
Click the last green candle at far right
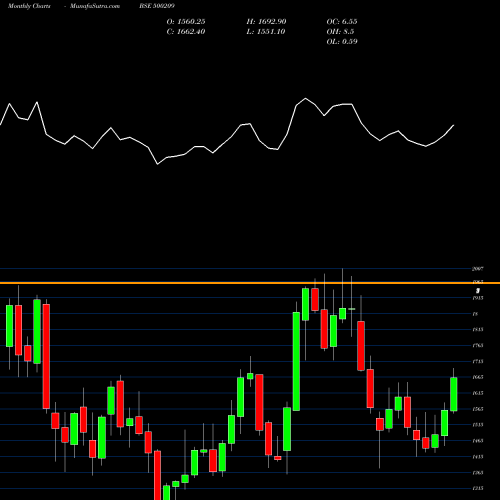(453, 394)
